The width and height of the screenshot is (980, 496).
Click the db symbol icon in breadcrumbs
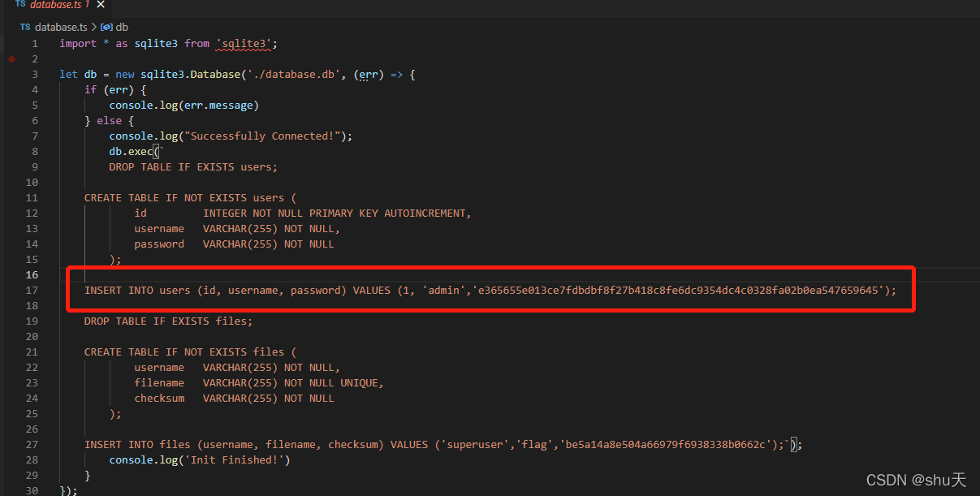click(x=106, y=27)
